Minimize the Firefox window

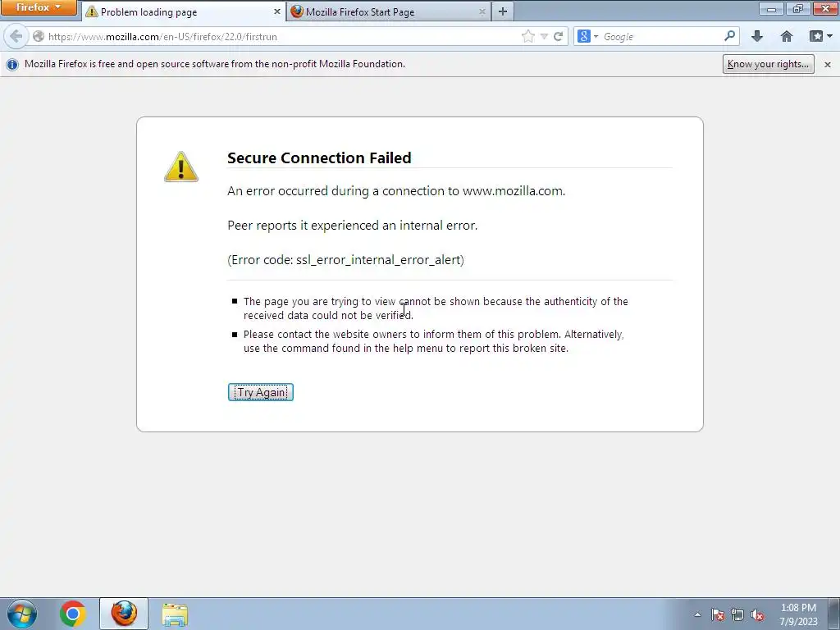coord(771,8)
